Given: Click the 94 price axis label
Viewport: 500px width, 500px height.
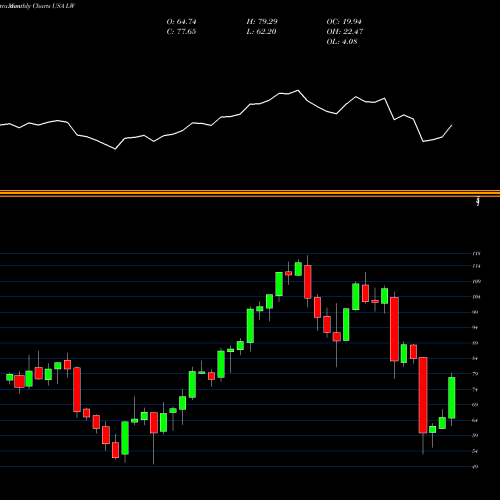Looking at the screenshot, I should tap(475, 328).
